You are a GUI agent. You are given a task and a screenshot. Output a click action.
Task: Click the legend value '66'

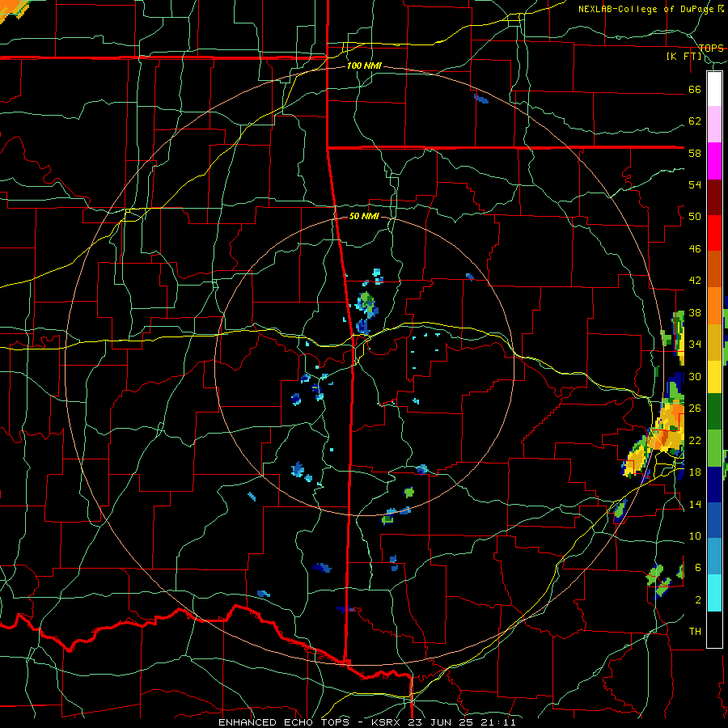(x=695, y=89)
